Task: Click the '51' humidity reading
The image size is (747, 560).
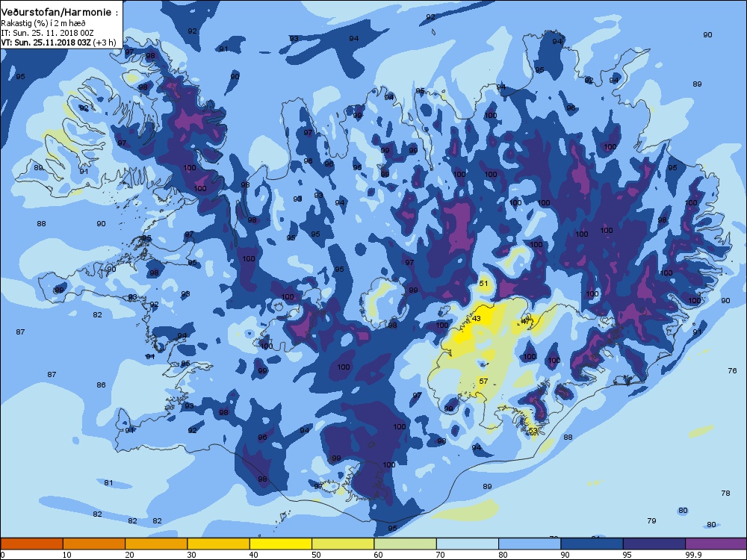Action: pos(483,283)
